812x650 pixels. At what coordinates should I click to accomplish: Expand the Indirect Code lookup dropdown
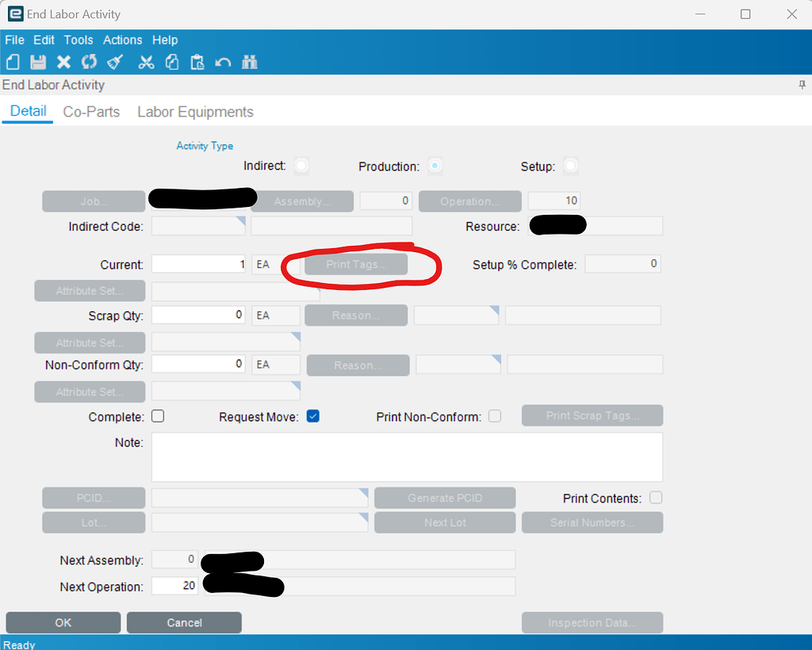(240, 220)
